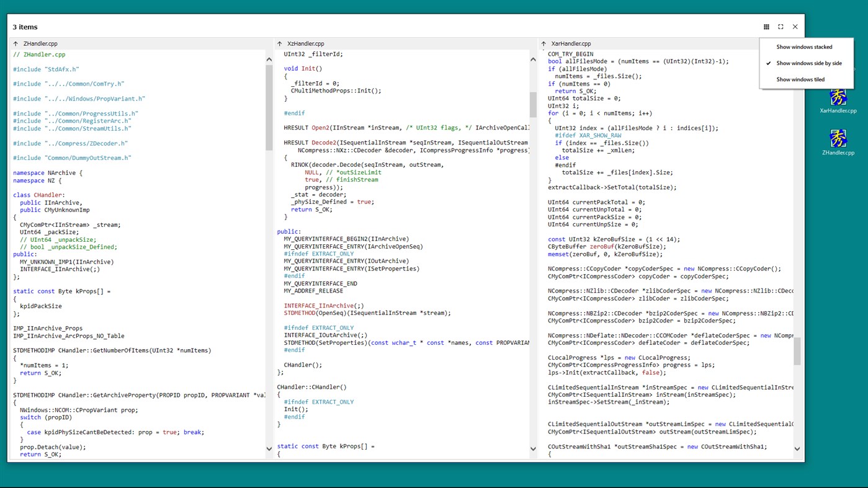Click the 3 items count label
Screen dimensions: 868x488
pos(25,27)
